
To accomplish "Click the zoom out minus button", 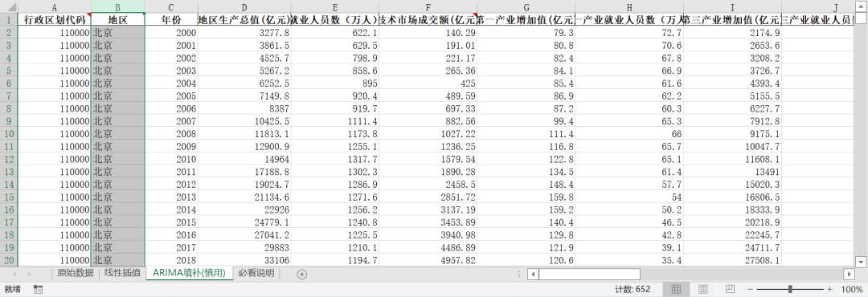I will pos(750,289).
